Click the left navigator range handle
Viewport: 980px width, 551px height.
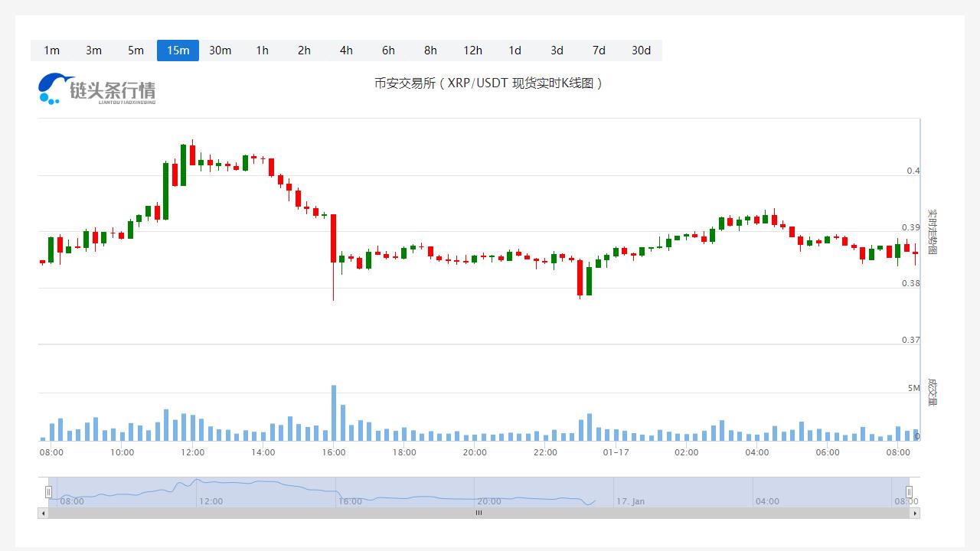(x=48, y=492)
